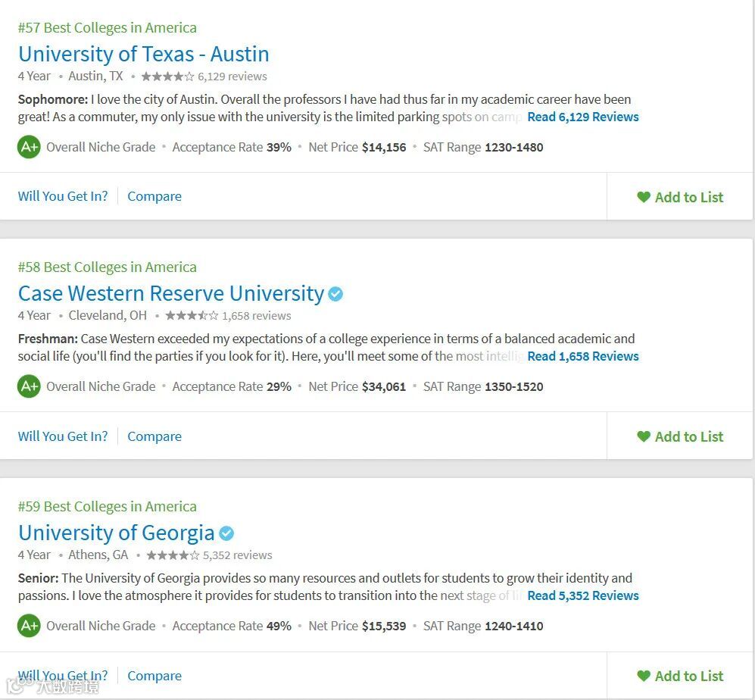The image size is (755, 700).
Task: Click Will You Get In for UT Austin
Action: tap(63, 196)
